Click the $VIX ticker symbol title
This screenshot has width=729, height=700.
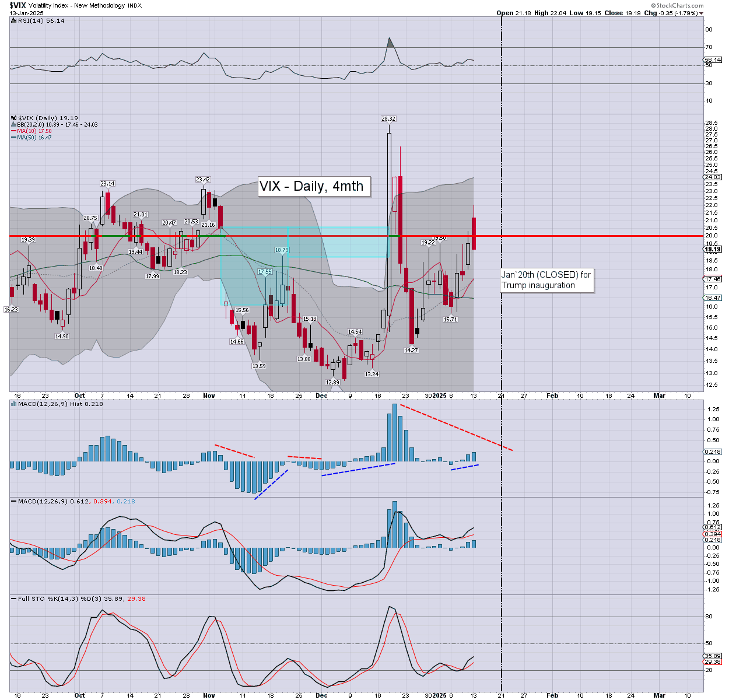[x=19, y=5]
